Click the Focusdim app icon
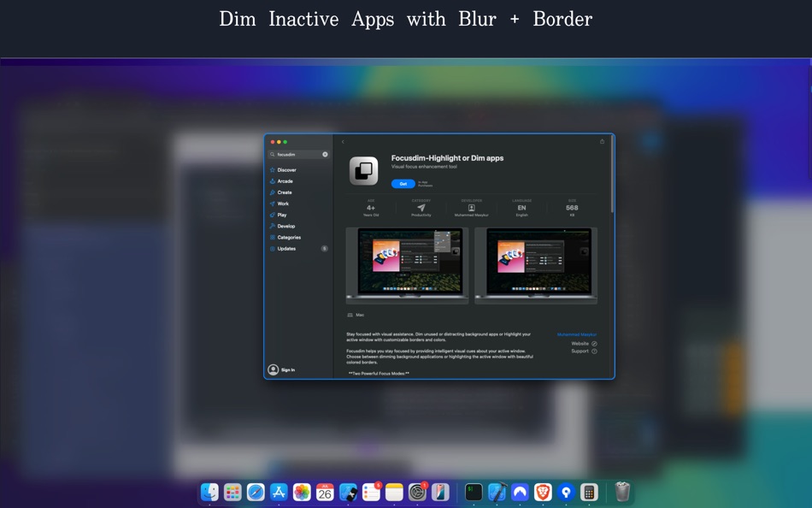Screen dimensions: 812x508 (x=363, y=170)
